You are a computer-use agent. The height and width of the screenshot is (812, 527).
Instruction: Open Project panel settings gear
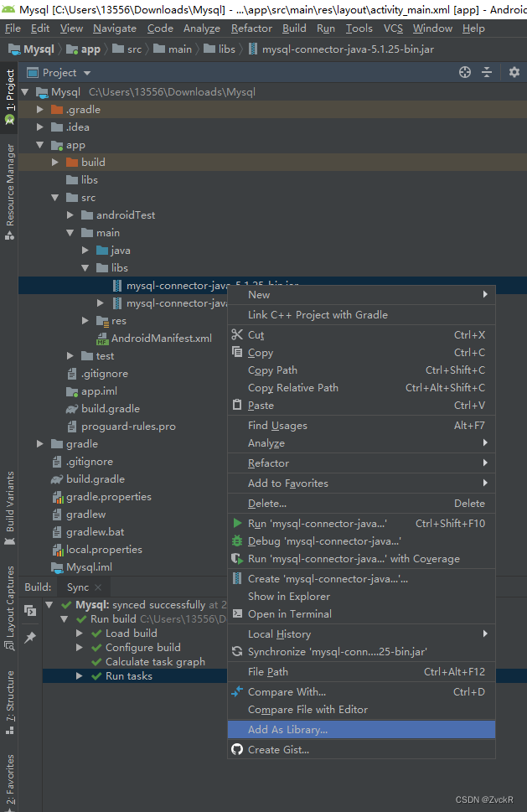(x=514, y=72)
